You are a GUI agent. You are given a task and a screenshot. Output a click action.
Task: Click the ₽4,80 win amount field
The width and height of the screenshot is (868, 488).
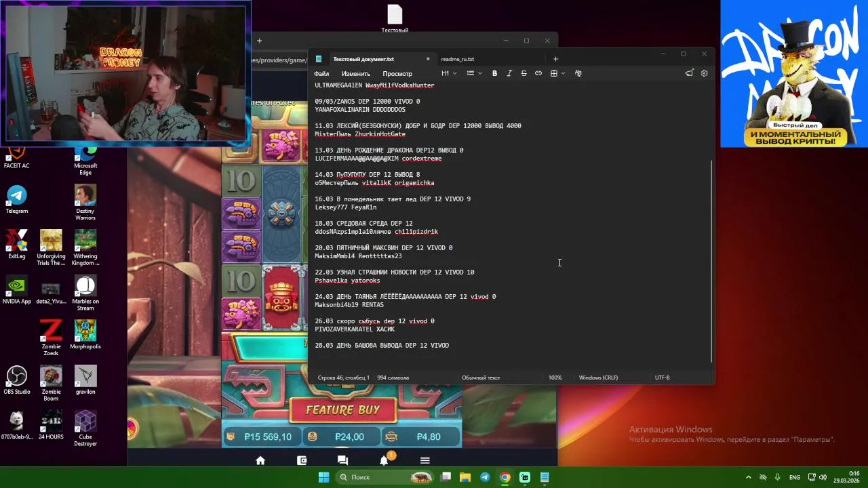coord(421,437)
